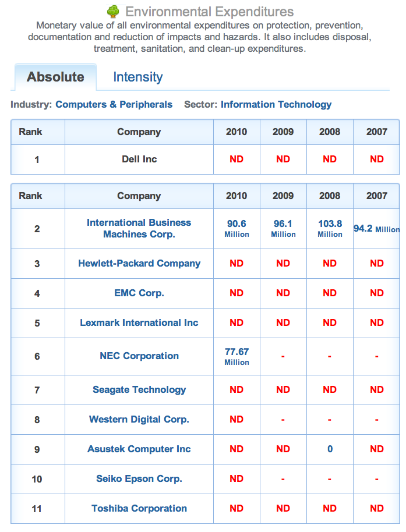
Task: Click Asustek's 2008 value of 0
Action: 330,449
